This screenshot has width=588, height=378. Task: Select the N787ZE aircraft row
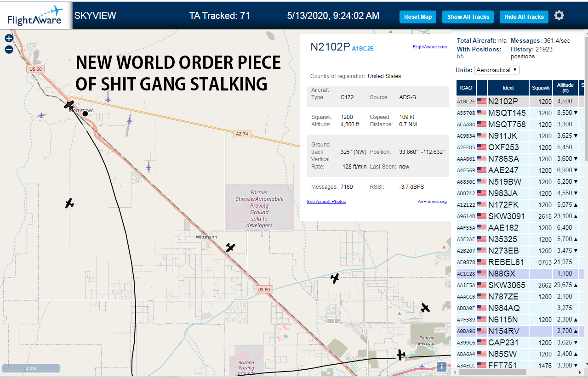tap(520, 296)
